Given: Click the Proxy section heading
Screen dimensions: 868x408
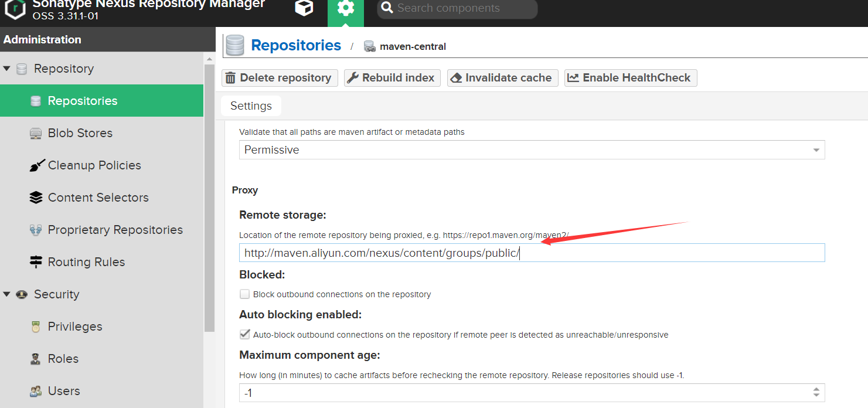Looking at the screenshot, I should click(x=245, y=190).
